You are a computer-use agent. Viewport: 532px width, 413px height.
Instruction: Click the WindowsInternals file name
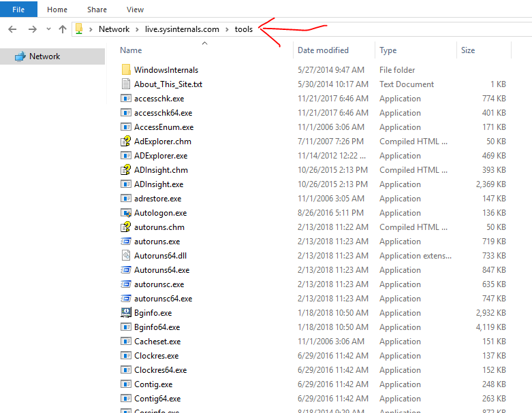click(x=166, y=70)
